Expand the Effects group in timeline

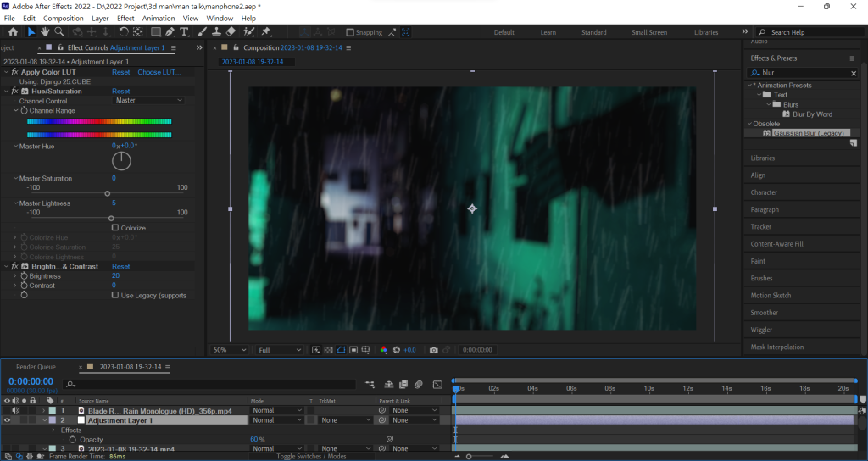click(53, 430)
